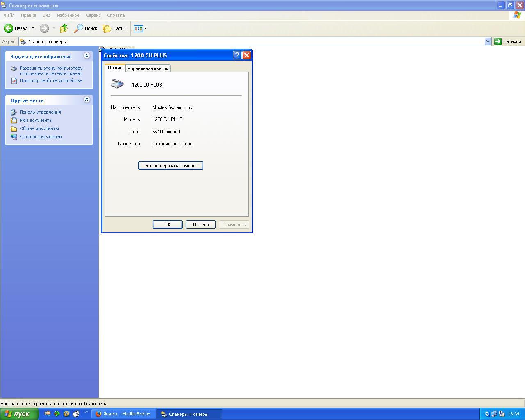Click the Сканеры и камеры taskbar button
Screen dimensions: 525x420
click(x=189, y=414)
